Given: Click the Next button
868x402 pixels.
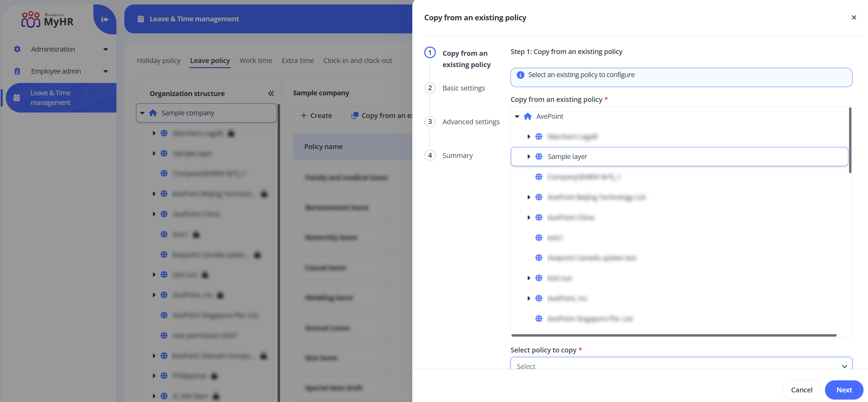Looking at the screenshot, I should [x=844, y=390].
